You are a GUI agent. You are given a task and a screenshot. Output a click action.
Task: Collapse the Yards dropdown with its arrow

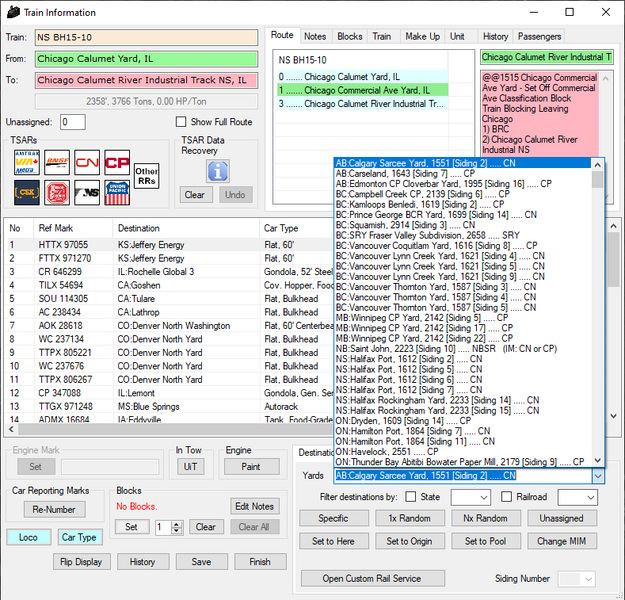pos(598,476)
